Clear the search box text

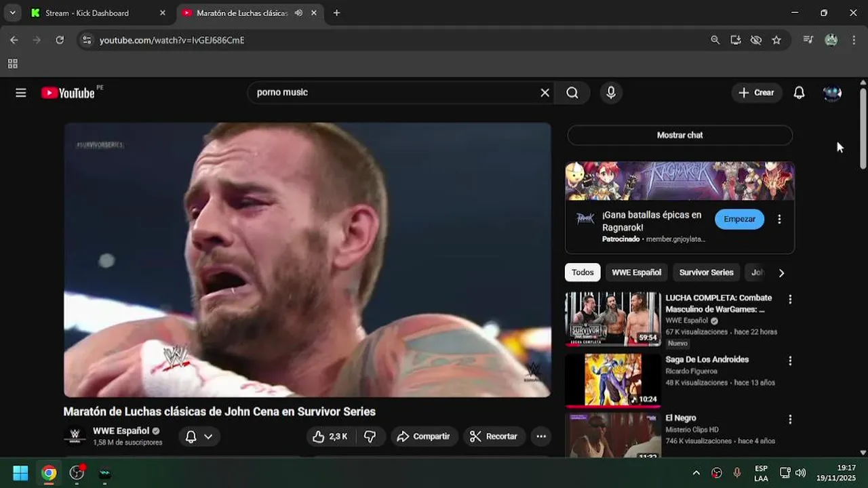click(x=545, y=93)
